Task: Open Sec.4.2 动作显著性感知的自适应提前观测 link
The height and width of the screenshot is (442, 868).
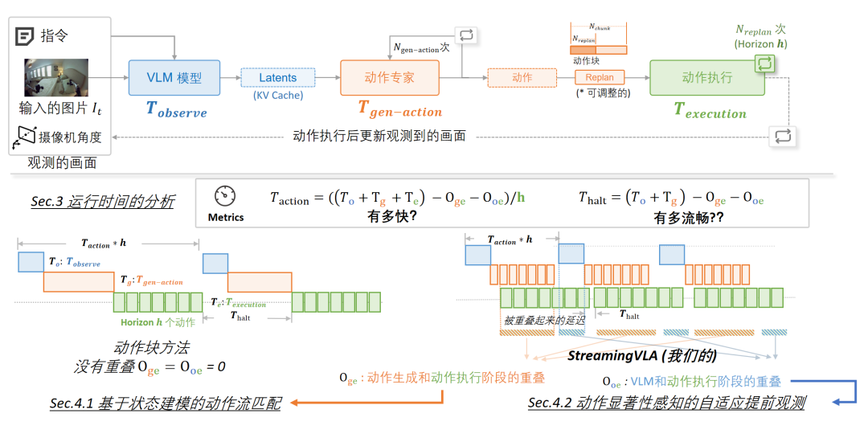Action: tap(666, 403)
